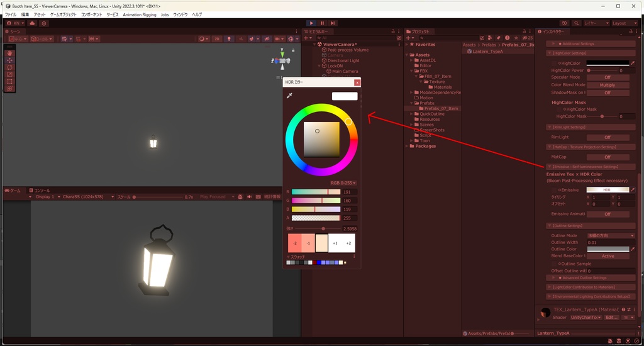Open the KN account dropdown
644x346 pixels.
pos(16,23)
